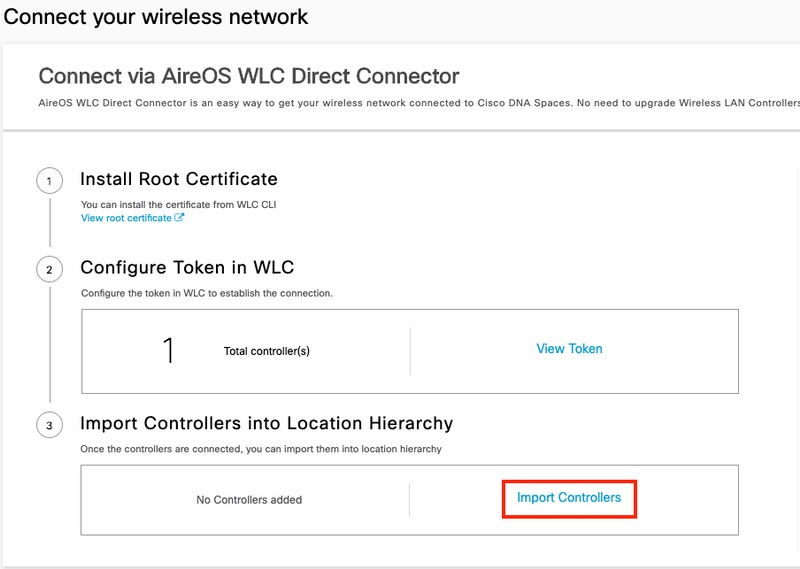Click the Configure Token in WLC heading
The height and width of the screenshot is (569, 800).
pos(187,267)
